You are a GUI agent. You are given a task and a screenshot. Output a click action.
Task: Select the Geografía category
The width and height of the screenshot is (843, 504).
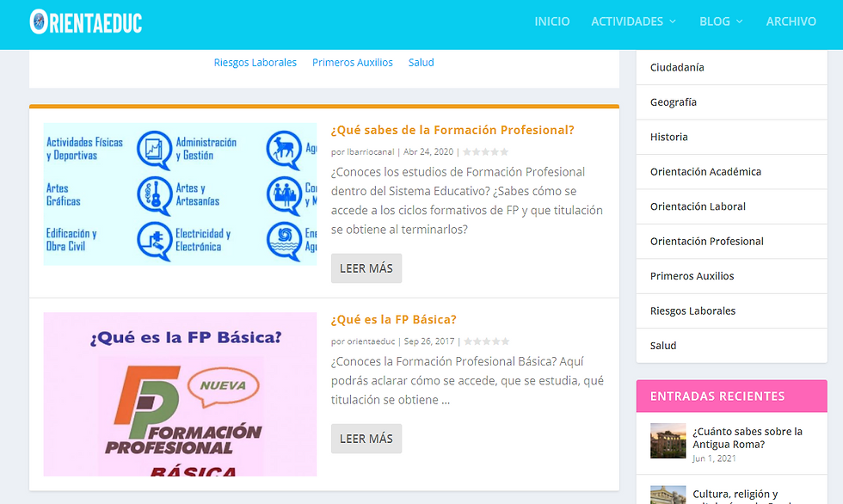pos(731,102)
